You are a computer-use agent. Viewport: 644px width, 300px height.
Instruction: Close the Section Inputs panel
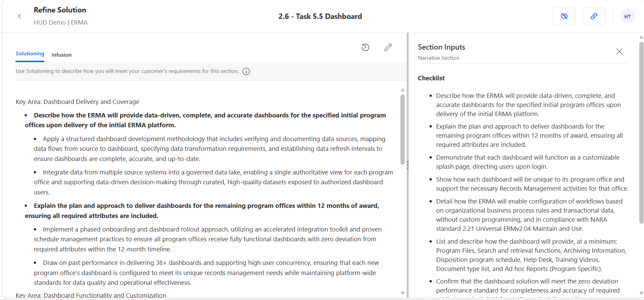619,51
